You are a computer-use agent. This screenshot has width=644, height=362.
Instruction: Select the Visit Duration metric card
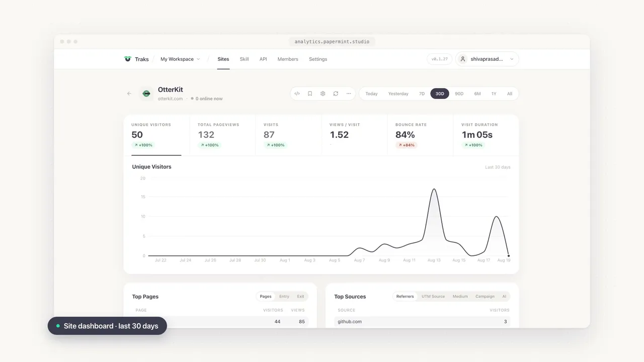click(486, 135)
